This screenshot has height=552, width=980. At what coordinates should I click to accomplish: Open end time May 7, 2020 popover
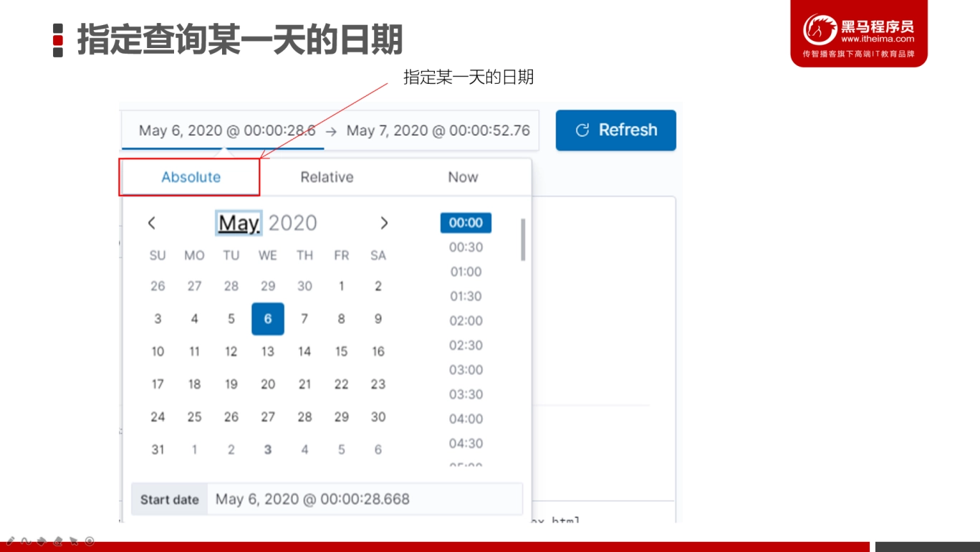coord(438,130)
